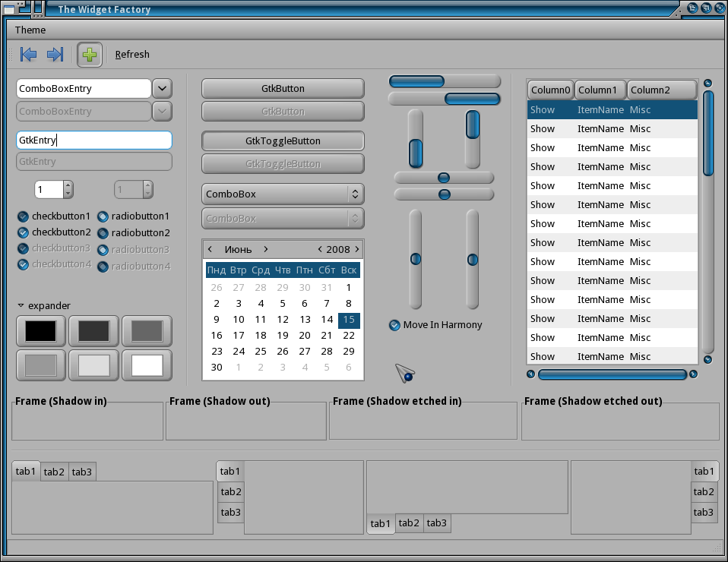Screen dimensions: 728x562
Task: Sort by Column0 header
Action: coord(551,90)
